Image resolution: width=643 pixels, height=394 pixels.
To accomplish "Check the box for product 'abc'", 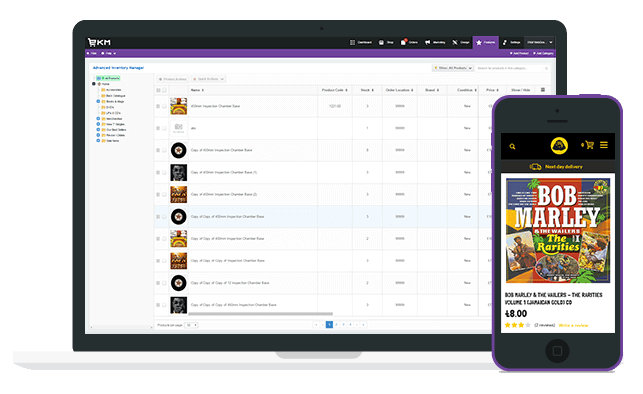I will point(164,128).
